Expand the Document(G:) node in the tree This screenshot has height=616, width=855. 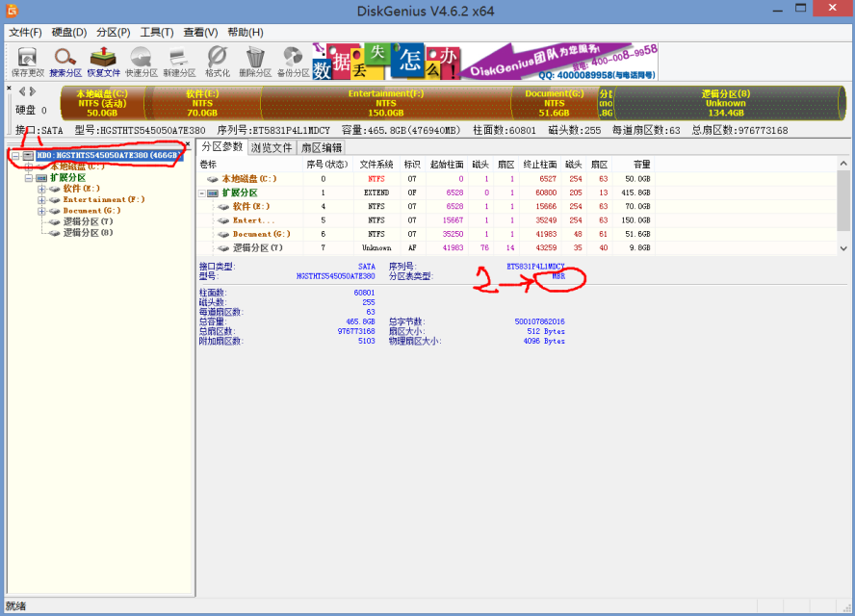41,211
